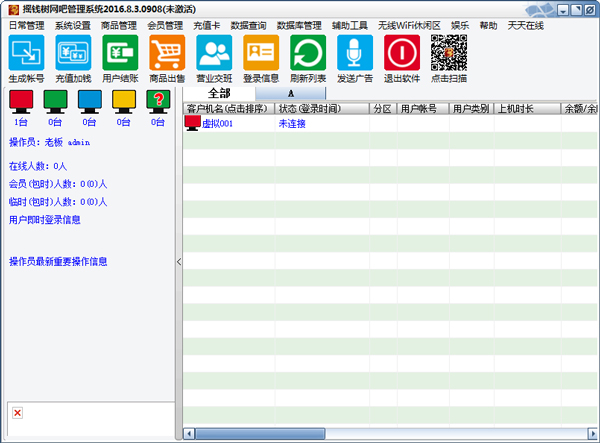The width and height of the screenshot is (600, 443).
Task: Click the 生成帐号 generate account icon
Action: (26, 53)
